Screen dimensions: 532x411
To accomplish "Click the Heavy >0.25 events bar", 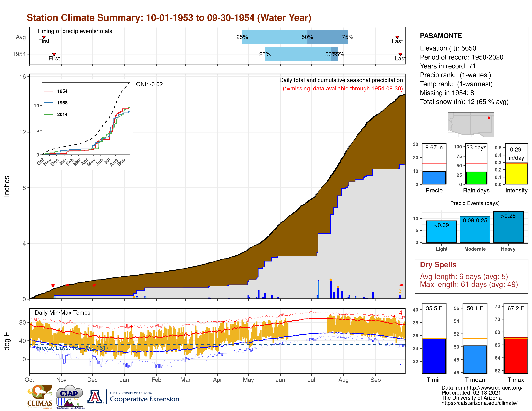I will point(508,227).
